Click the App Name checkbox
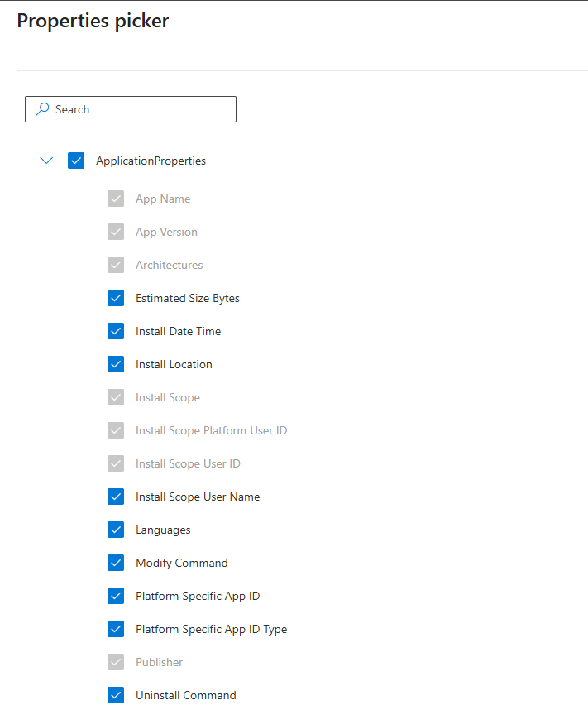The width and height of the screenshot is (588, 715). 116,199
